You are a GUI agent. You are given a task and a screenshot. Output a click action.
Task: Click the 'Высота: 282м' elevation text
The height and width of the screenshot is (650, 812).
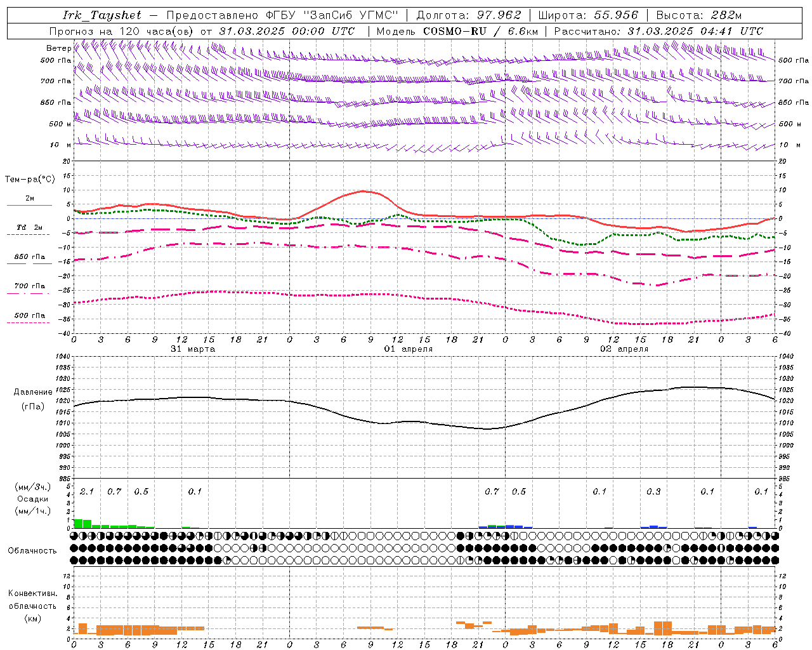point(699,15)
